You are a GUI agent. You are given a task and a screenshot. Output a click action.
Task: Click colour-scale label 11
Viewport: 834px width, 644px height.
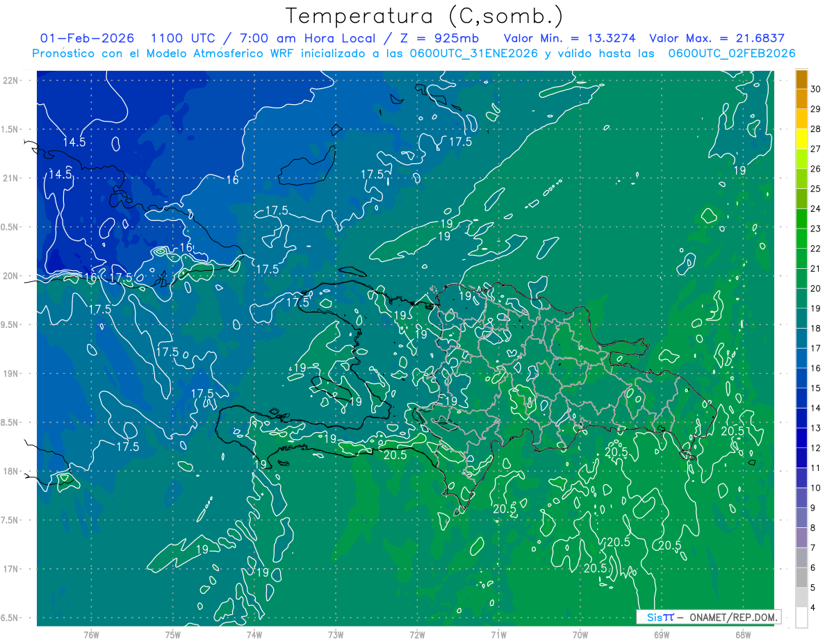pyautogui.click(x=816, y=468)
